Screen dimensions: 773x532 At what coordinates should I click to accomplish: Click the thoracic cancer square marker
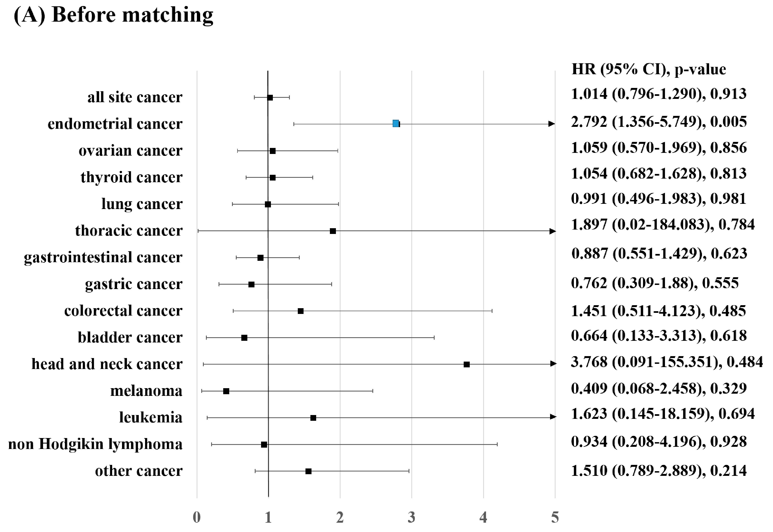pos(333,231)
